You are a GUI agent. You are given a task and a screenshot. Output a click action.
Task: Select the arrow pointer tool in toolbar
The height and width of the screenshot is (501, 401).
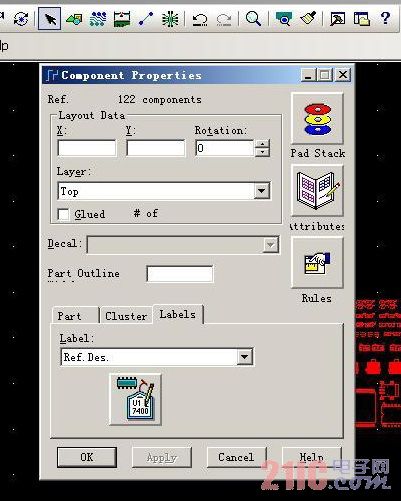50,19
